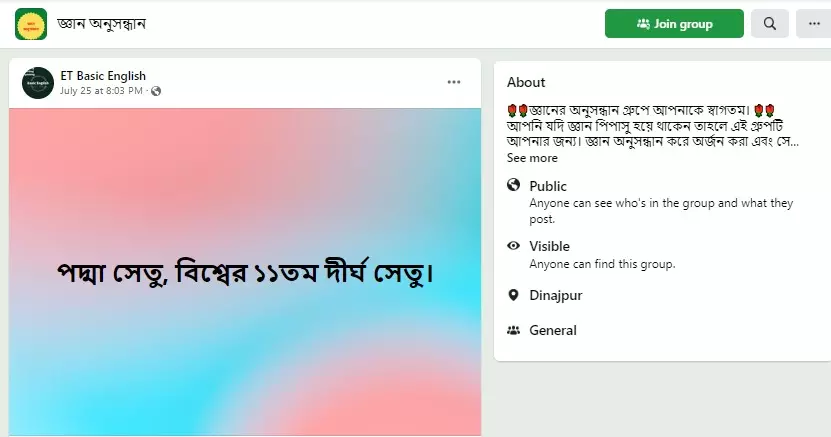Viewport: 831px width, 437px height.
Task: Click the location pin icon near Dinajpur
Action: [x=513, y=295]
